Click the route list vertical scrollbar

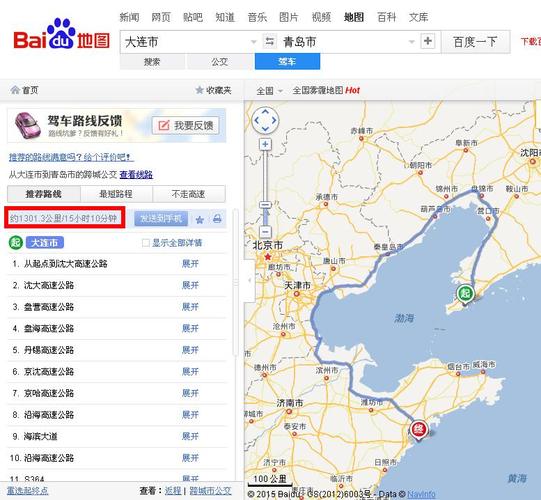click(236, 282)
